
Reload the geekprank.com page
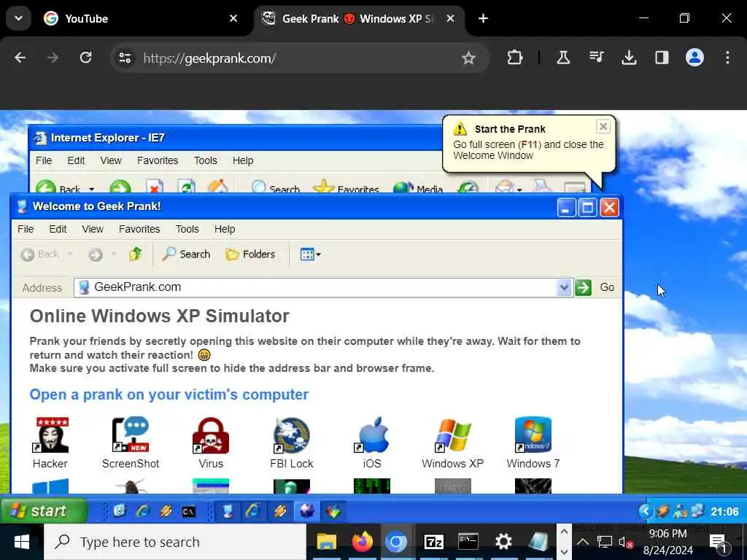click(x=86, y=58)
